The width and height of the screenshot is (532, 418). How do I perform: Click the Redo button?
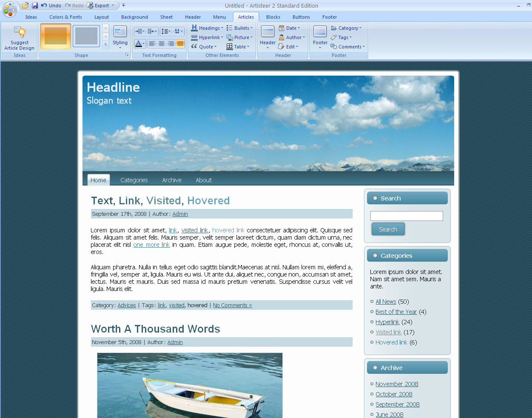(x=74, y=6)
